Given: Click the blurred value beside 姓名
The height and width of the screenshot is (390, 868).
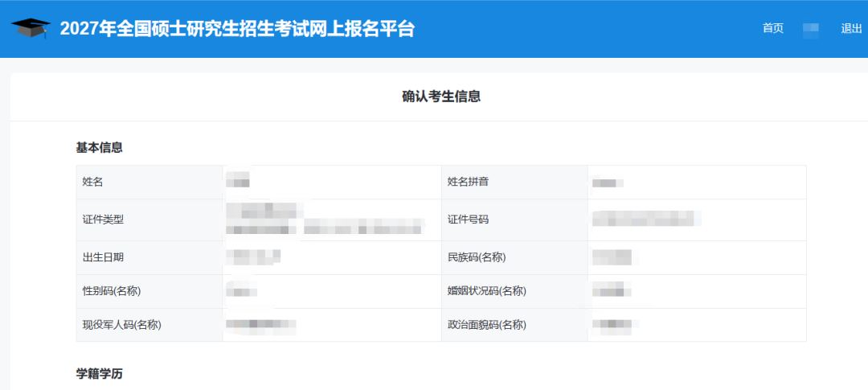Looking at the screenshot, I should point(238,179).
